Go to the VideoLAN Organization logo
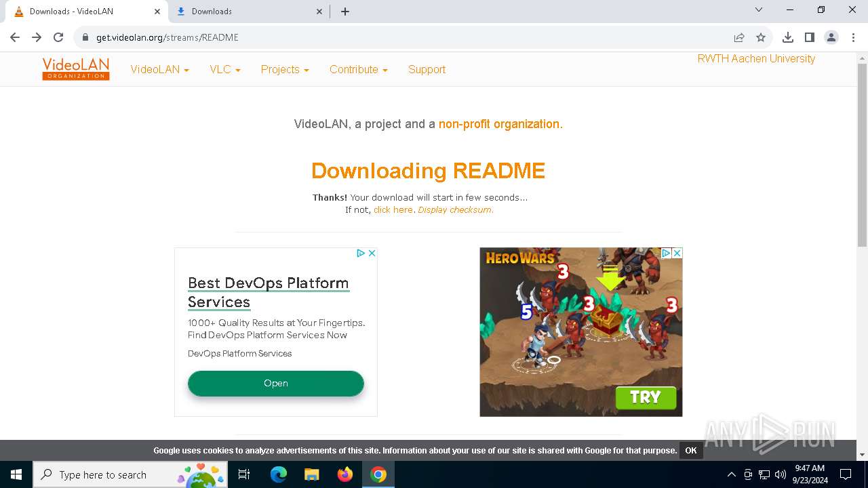 (x=76, y=69)
